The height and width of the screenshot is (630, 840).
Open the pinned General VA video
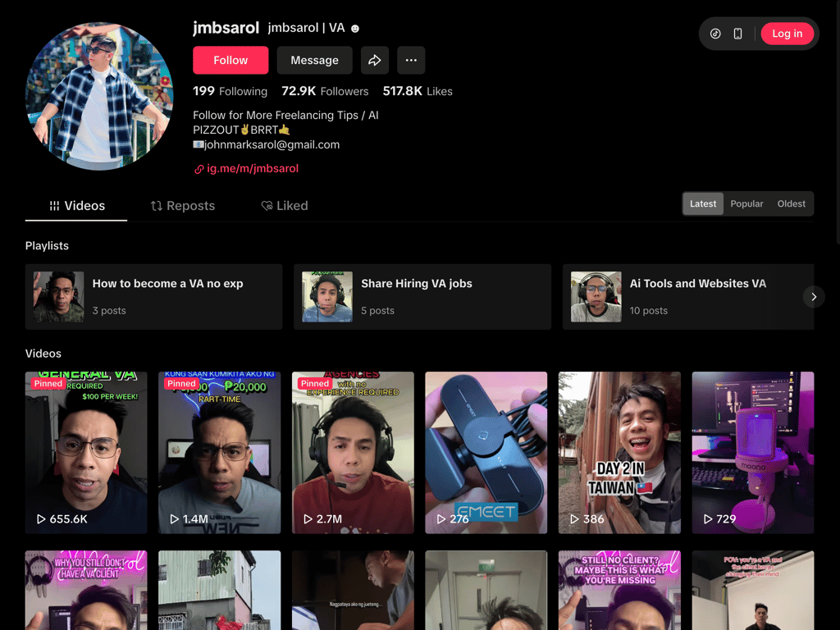(86, 453)
